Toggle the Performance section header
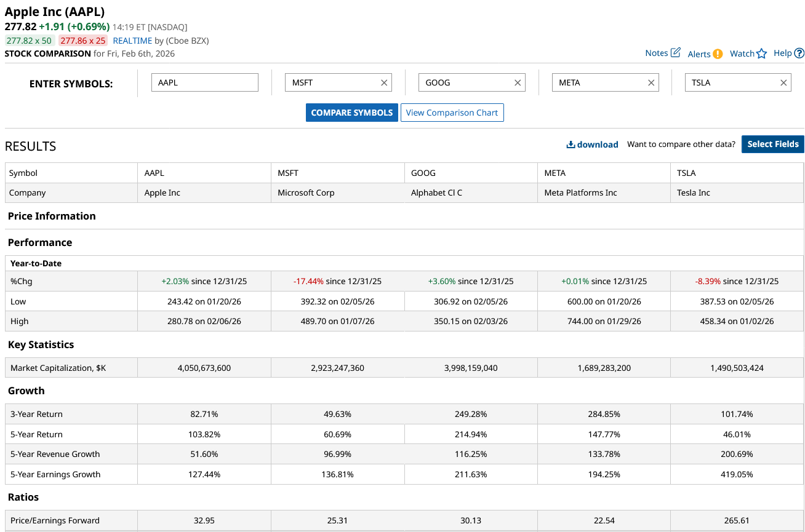This screenshot has width=805, height=532. (40, 242)
